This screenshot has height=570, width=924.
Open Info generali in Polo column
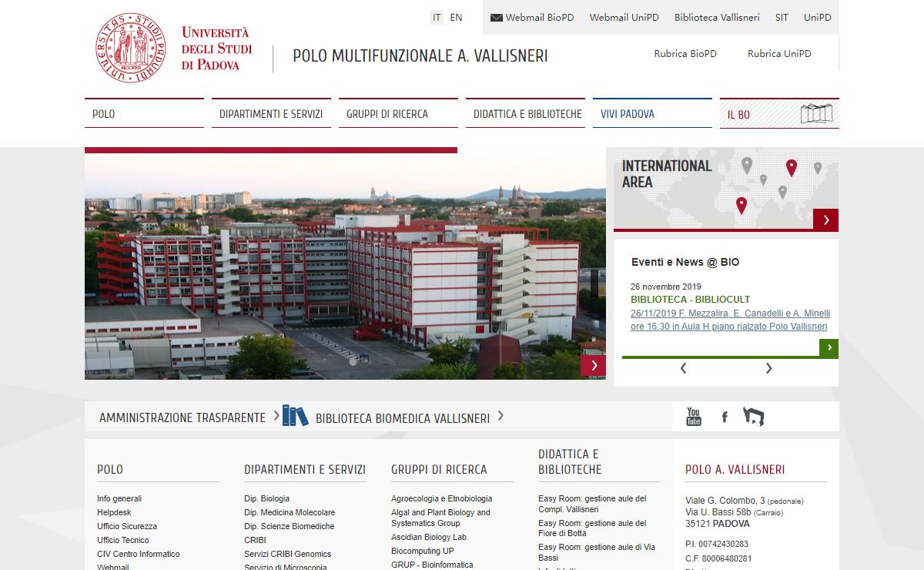tap(119, 498)
